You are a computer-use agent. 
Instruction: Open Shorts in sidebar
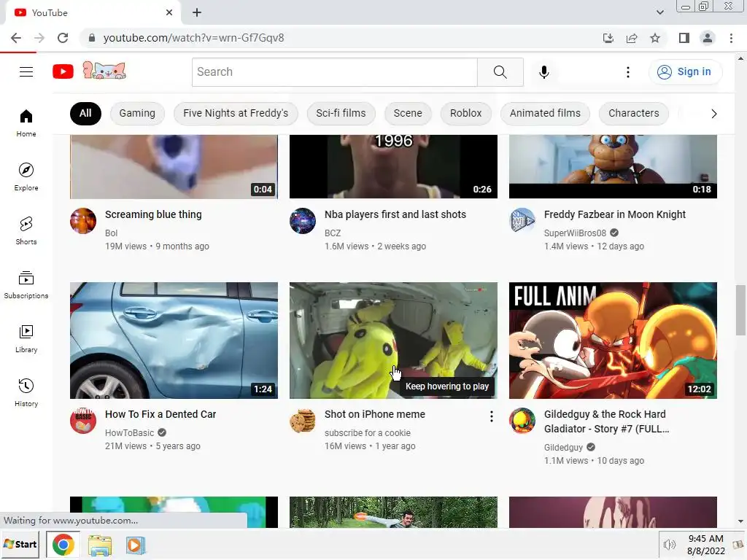[x=26, y=230]
